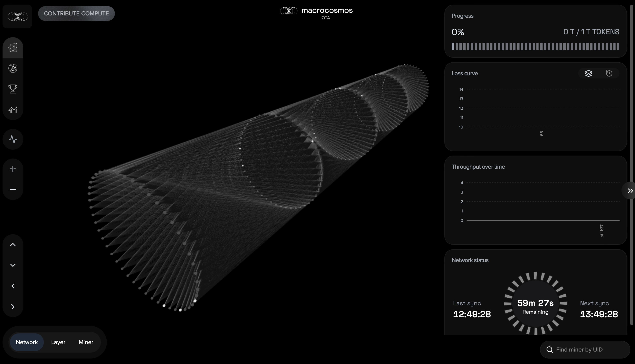
Task: Click the CONTRIBUTE COMPUTE button
Action: point(76,14)
